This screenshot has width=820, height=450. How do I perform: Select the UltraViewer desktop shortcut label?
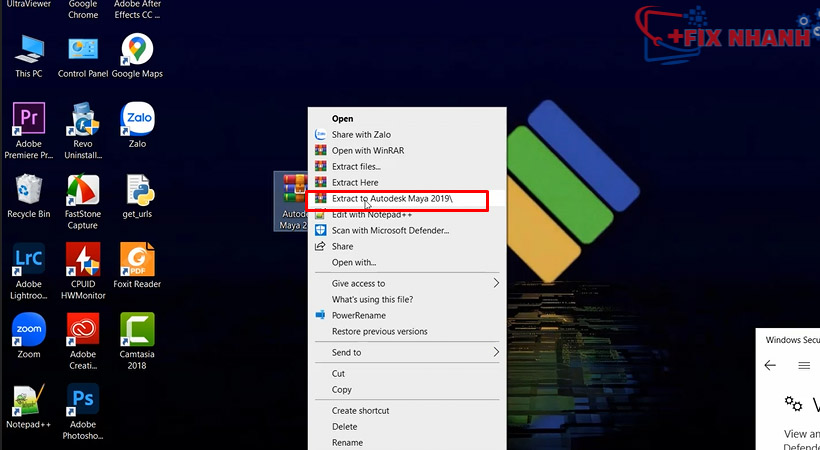(x=29, y=4)
